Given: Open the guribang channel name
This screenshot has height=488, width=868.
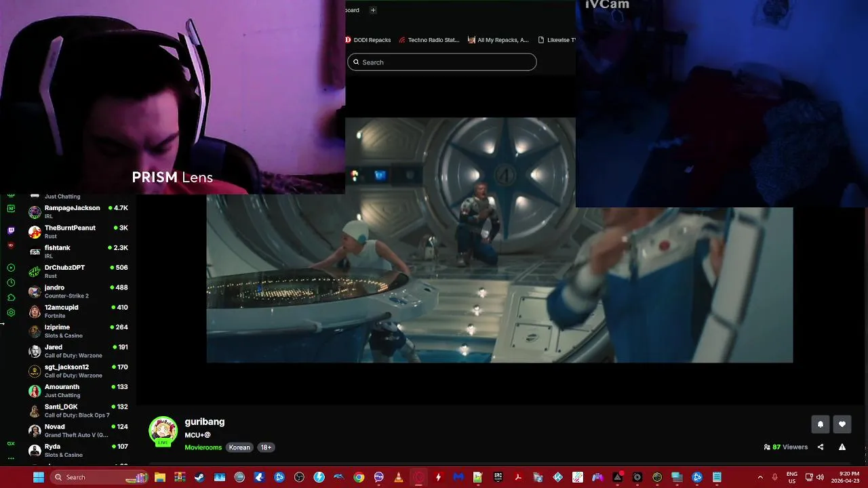Looking at the screenshot, I should coord(205,422).
